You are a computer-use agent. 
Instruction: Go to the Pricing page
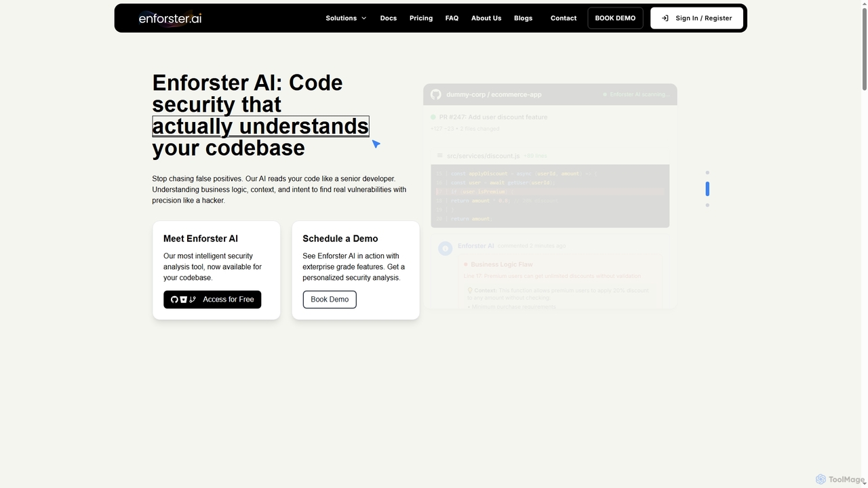[421, 18]
